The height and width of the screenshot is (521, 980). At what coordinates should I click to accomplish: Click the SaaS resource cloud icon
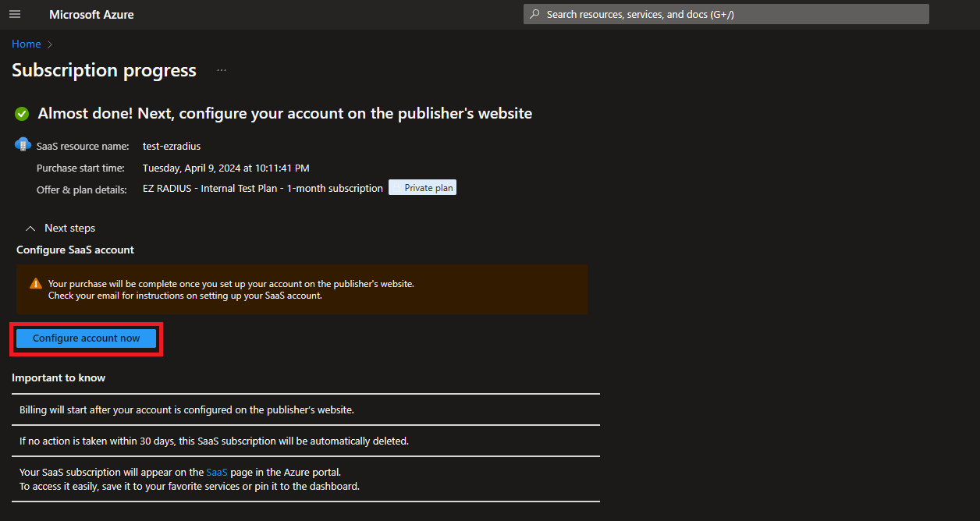[x=23, y=145]
